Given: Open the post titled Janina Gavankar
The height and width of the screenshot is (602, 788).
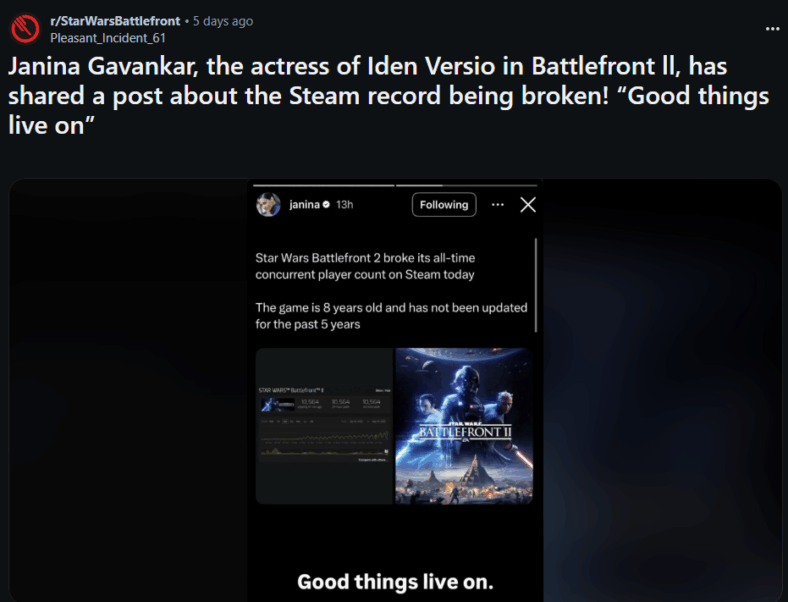Looking at the screenshot, I should tap(388, 95).
